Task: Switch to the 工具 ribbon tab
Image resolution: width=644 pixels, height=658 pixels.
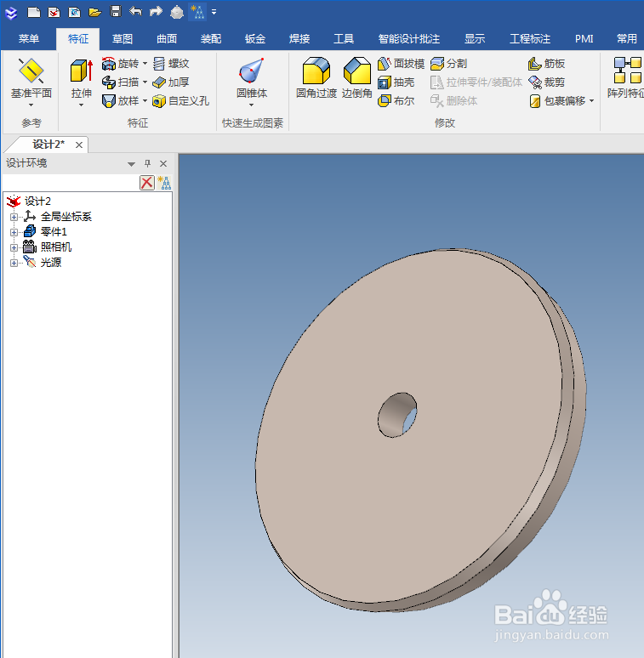Action: [x=344, y=39]
